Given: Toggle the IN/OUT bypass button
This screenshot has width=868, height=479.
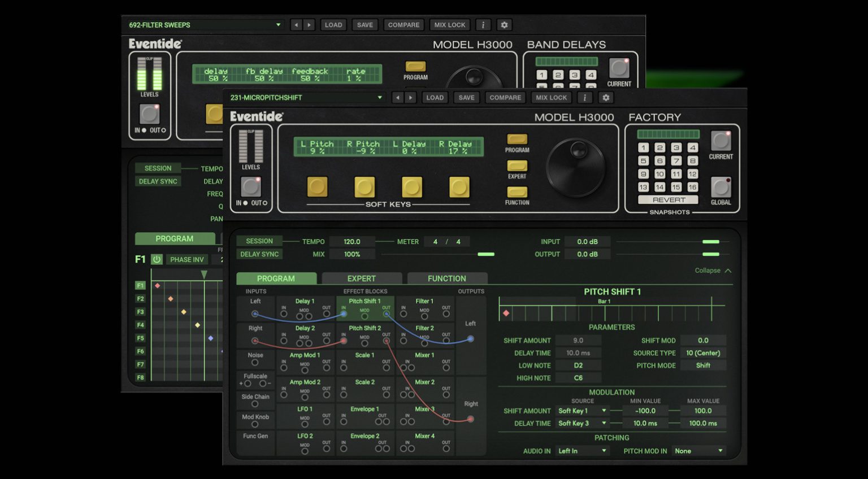Looking at the screenshot, I should pos(251,186).
